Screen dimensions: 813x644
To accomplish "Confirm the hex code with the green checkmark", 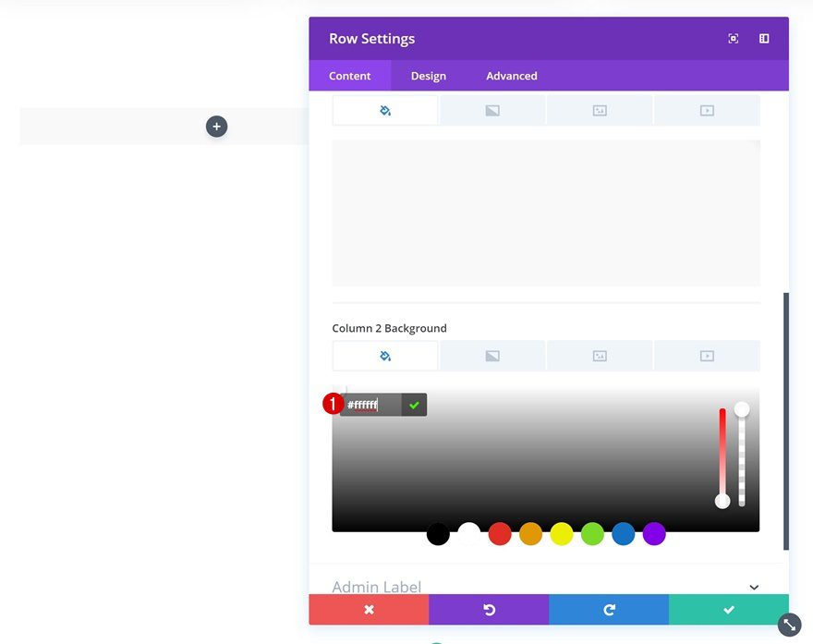I will (x=414, y=404).
